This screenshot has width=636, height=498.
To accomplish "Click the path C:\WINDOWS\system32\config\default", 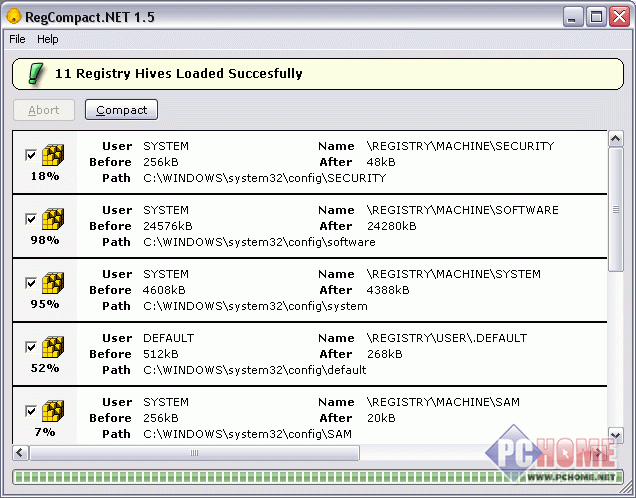I will coord(255,370).
